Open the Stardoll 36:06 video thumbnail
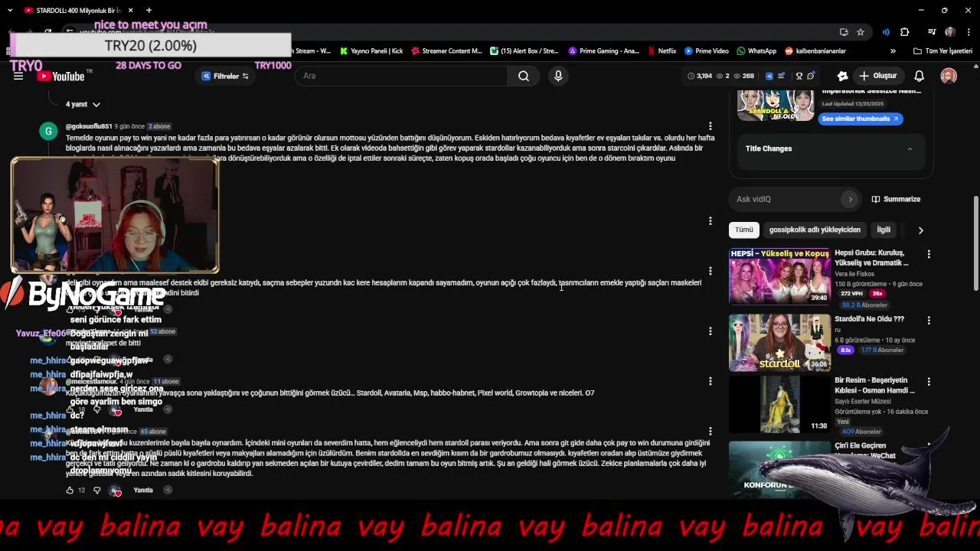The width and height of the screenshot is (980, 551). (779, 342)
